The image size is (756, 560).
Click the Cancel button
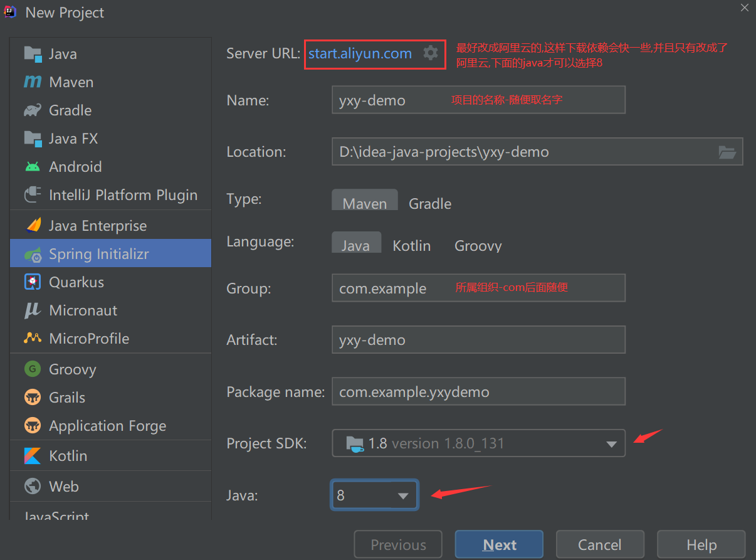[x=600, y=545]
